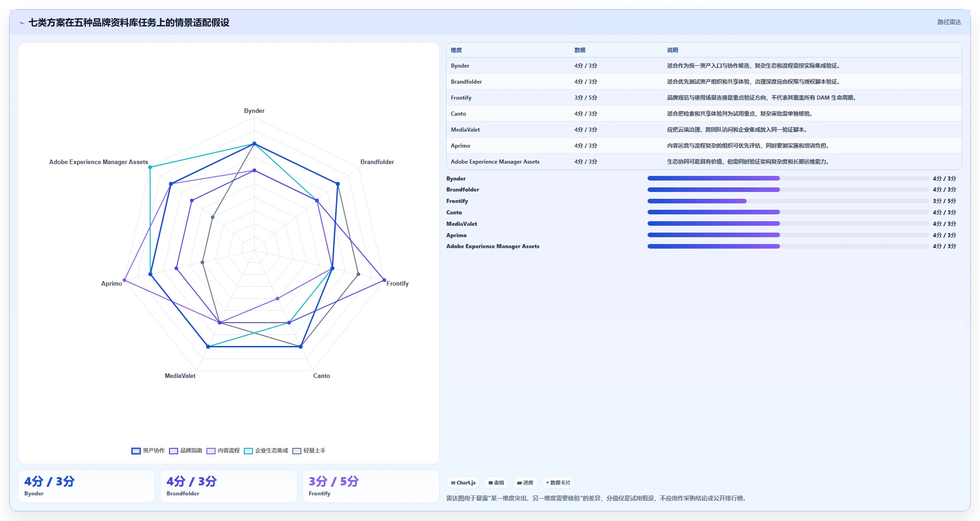The image size is (980, 521).
Task: Click the page title 七类方案在五种品牌资料库任务上的情景适配假设
Action: (x=129, y=23)
